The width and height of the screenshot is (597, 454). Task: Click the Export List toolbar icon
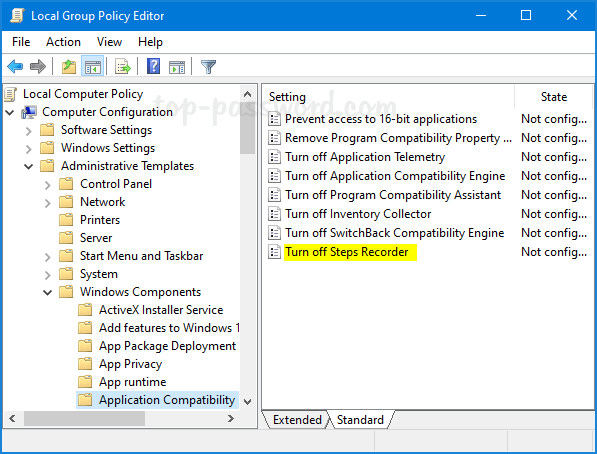click(x=123, y=67)
